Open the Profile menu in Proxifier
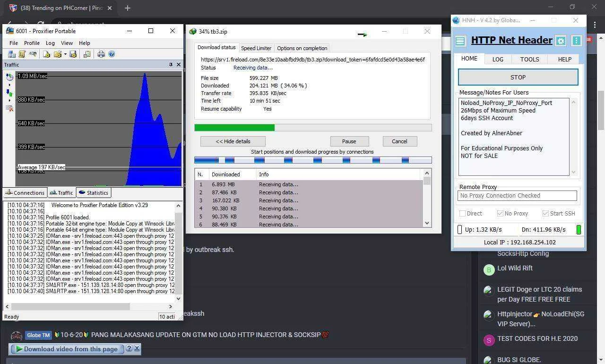The image size is (605, 364). tap(32, 43)
